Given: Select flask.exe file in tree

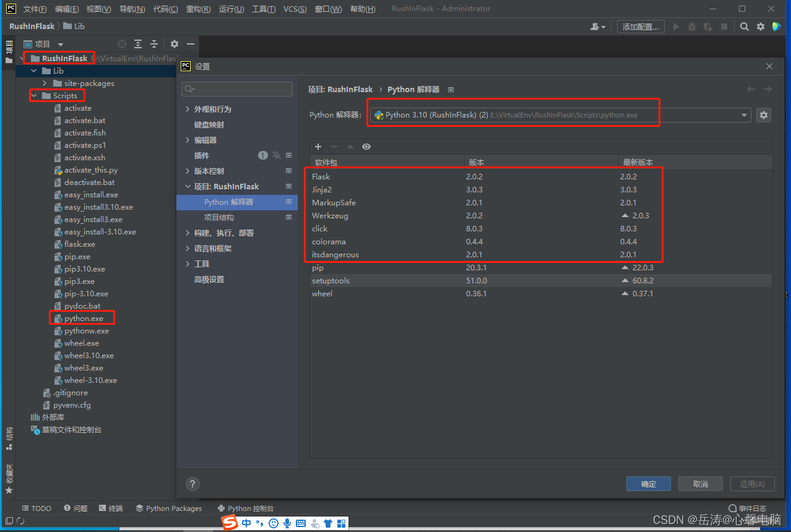Looking at the screenshot, I should pyautogui.click(x=80, y=244).
